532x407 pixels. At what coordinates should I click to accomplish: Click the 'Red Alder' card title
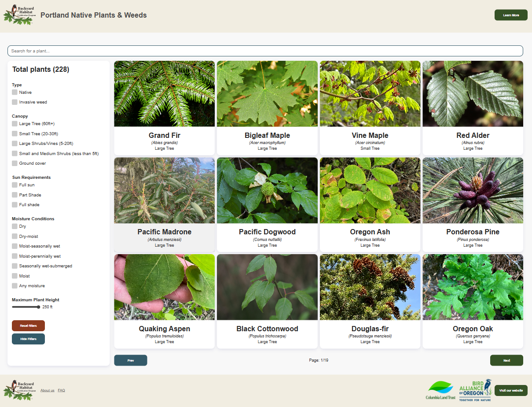[473, 135]
